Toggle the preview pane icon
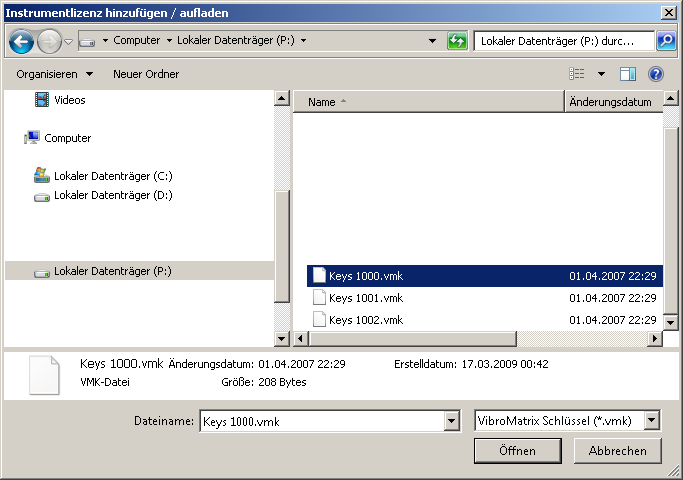Viewport: 683px width, 480px height. point(628,74)
